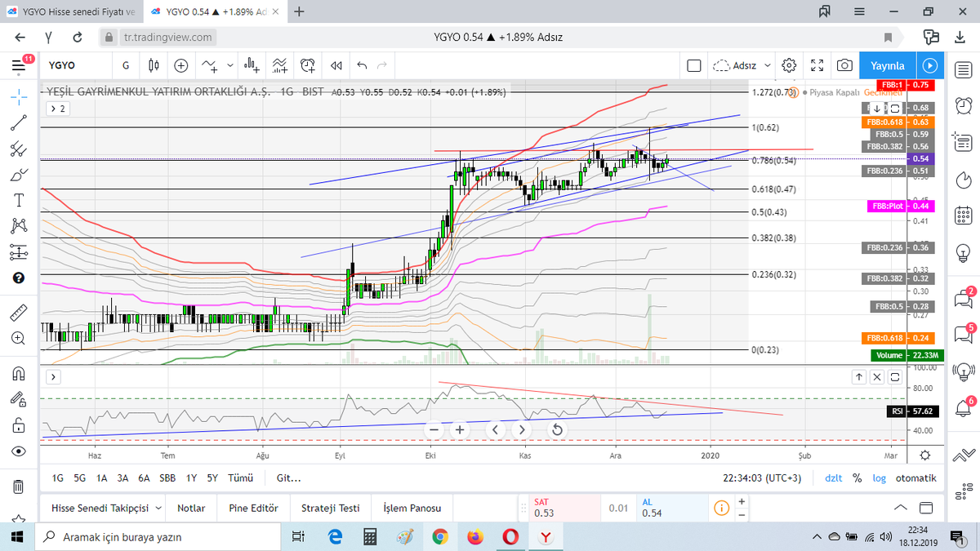Zoom out chart with minus button
The image size is (980, 551).
(x=434, y=429)
